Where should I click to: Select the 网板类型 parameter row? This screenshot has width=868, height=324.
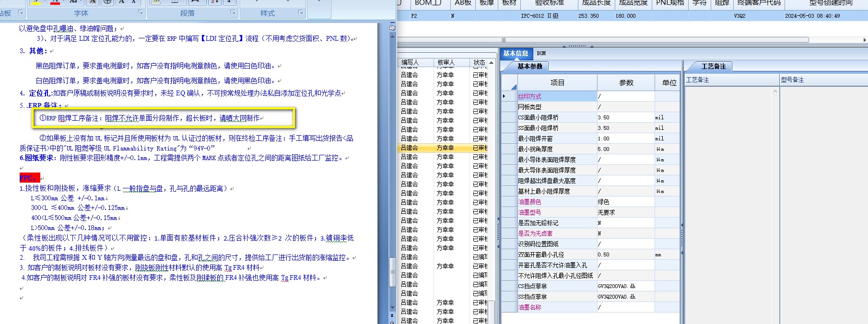click(x=591, y=107)
